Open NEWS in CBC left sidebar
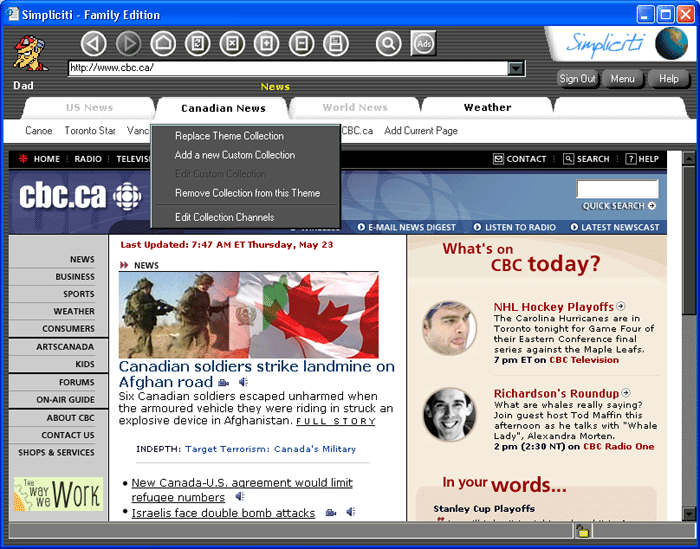Screen dimensions: 700x549 click(x=82, y=259)
